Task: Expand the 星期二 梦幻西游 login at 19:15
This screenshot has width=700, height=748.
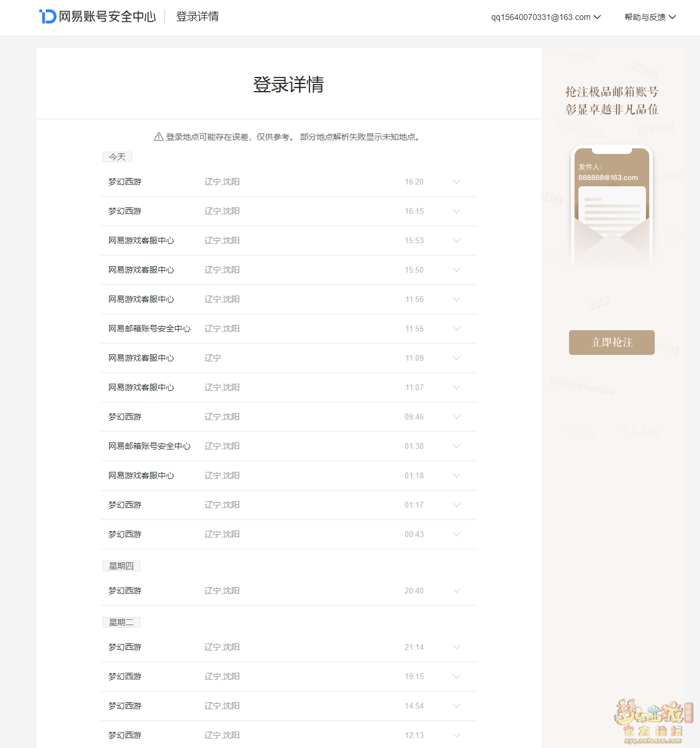Action: [x=456, y=677]
